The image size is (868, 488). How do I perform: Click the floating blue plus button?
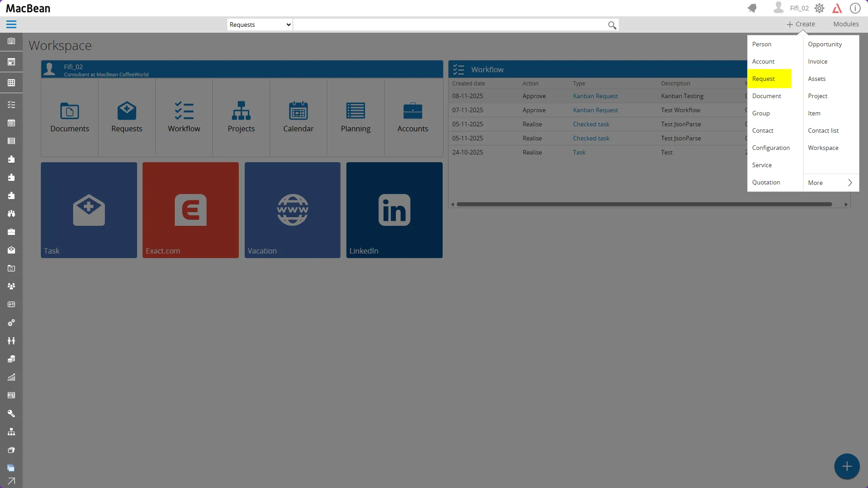(847, 466)
